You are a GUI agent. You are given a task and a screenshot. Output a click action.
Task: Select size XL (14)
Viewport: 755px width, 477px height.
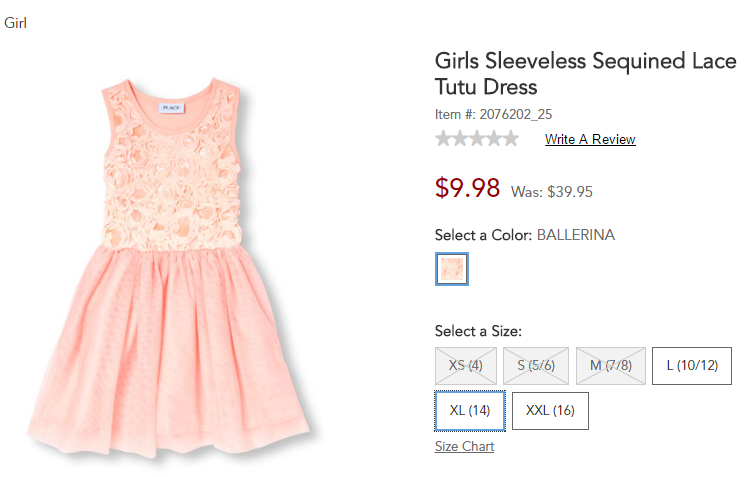[x=470, y=411]
